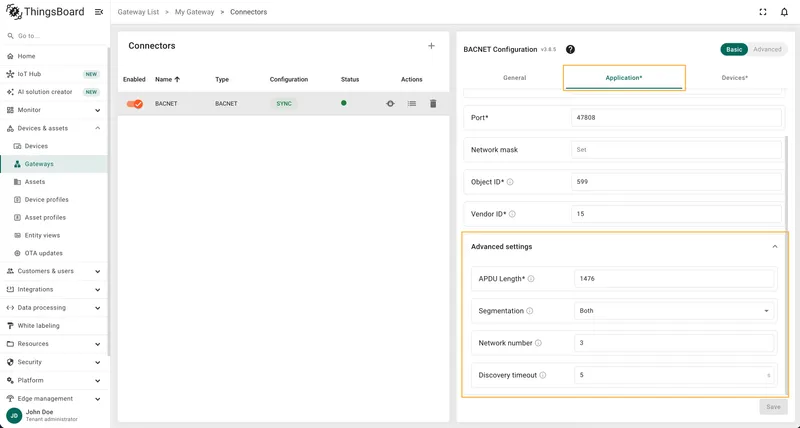Switch to Advanced configuration mode
The width and height of the screenshot is (800, 428).
(767, 49)
